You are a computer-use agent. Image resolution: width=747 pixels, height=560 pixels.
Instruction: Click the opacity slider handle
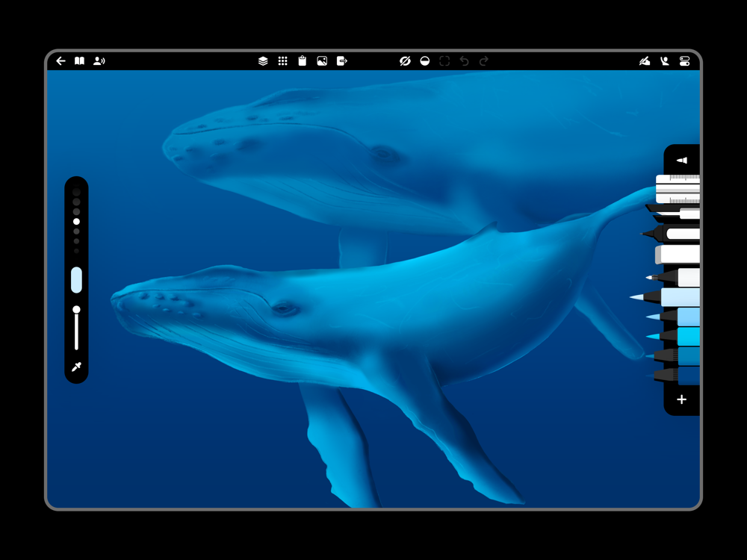coord(76,310)
